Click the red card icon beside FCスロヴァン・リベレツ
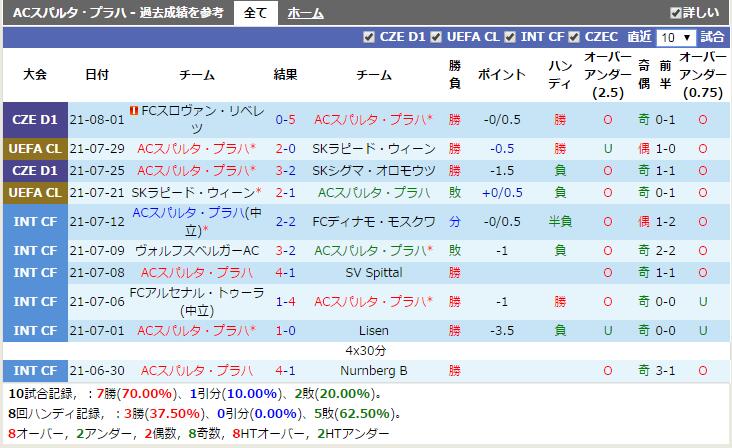 coord(134,111)
